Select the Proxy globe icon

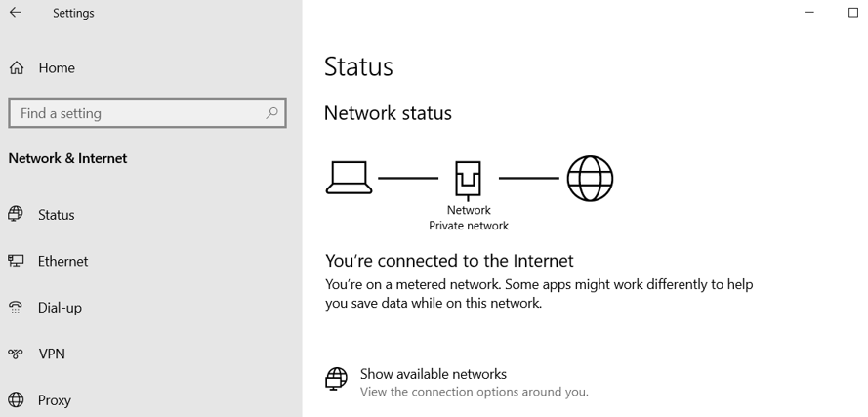16,399
